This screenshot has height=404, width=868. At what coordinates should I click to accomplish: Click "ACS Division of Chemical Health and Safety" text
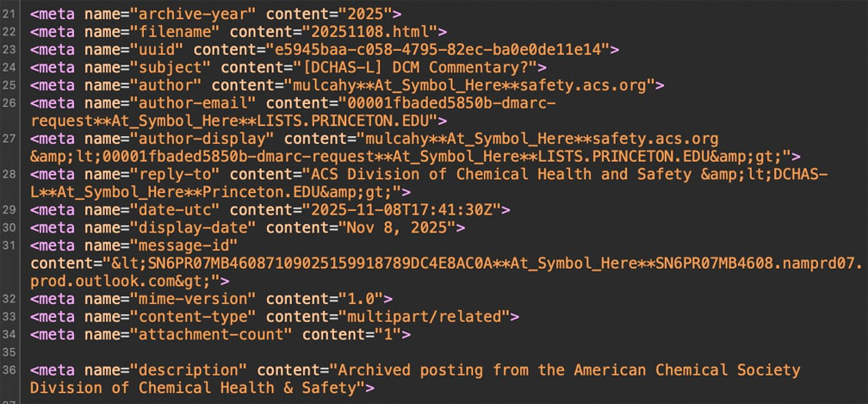[x=501, y=174]
